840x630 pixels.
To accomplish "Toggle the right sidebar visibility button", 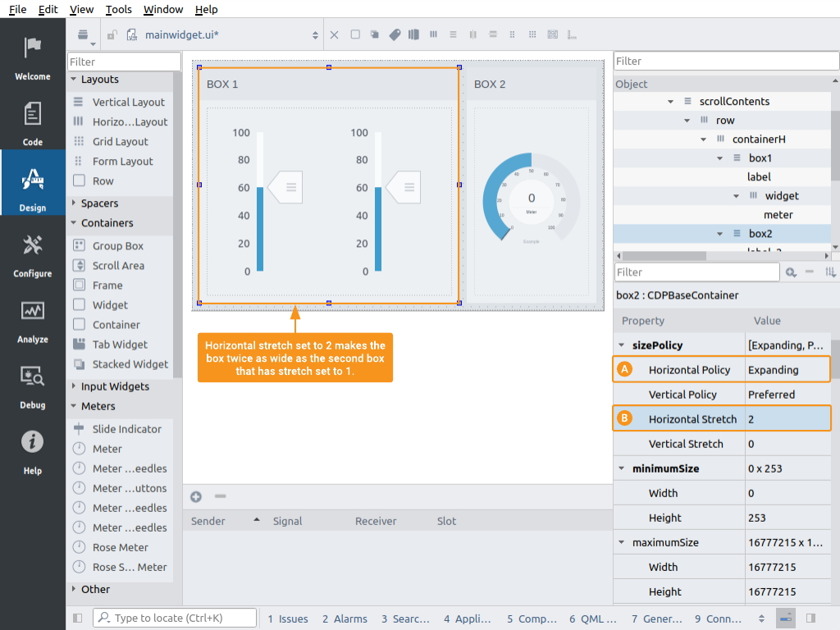I will [810, 618].
